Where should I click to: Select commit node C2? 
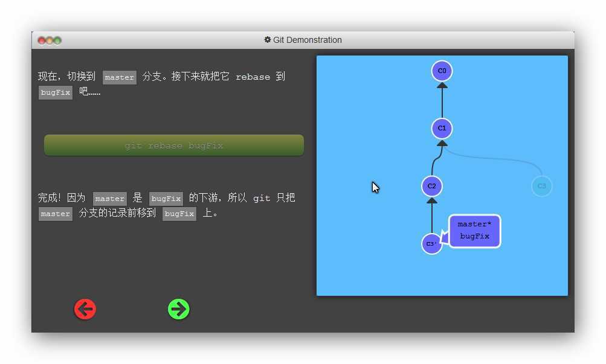[x=432, y=186]
